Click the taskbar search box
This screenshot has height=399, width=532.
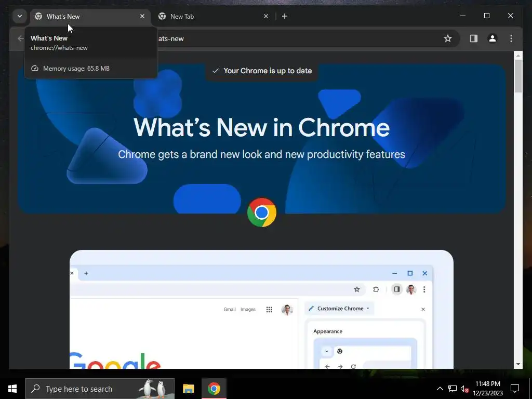pyautogui.click(x=100, y=389)
